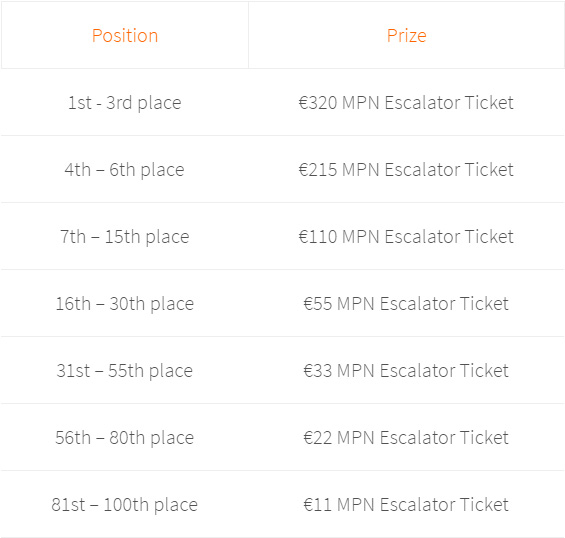Select the 16th – 30th place cell
Viewport: 565px width, 538px height.
click(x=125, y=303)
